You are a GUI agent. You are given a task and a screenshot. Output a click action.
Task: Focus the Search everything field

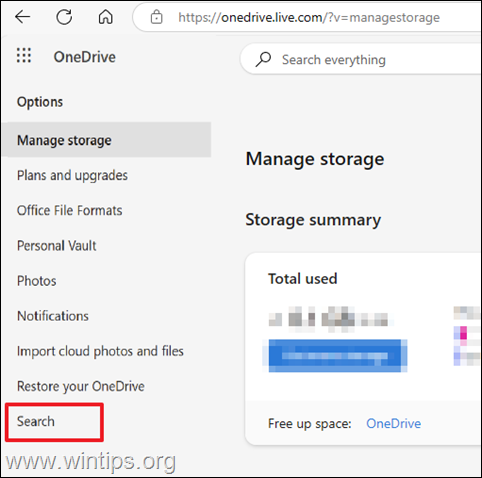(361, 60)
